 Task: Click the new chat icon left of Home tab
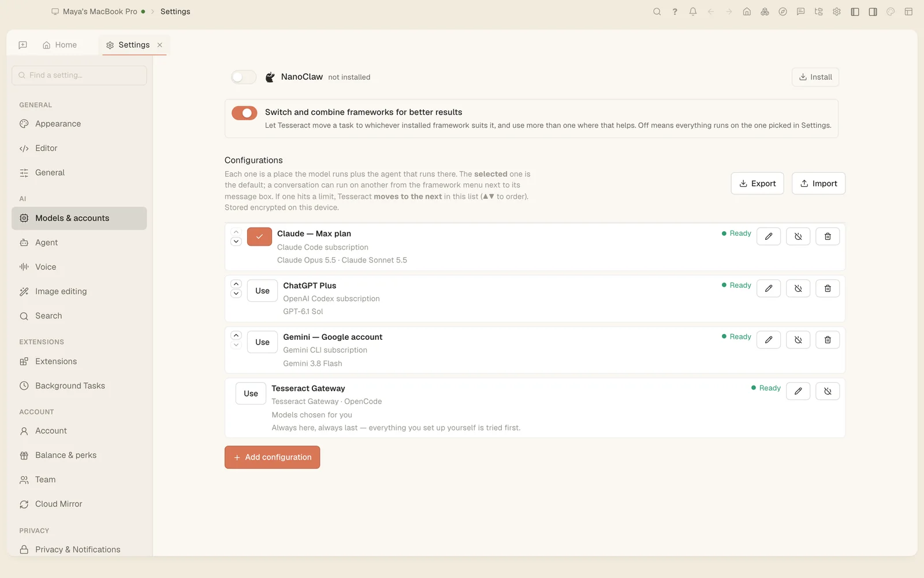23,45
